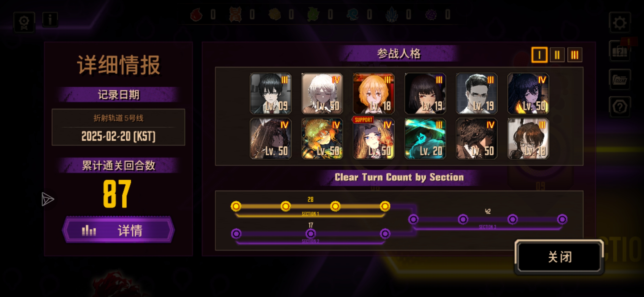The width and height of the screenshot is (644, 297).
Task: Switch to team tab II
Action: 557,55
